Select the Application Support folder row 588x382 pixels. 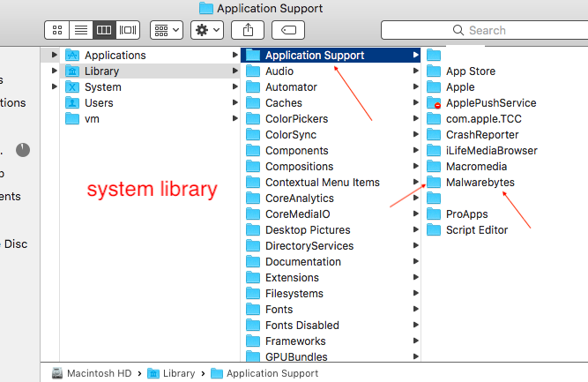tap(331, 56)
